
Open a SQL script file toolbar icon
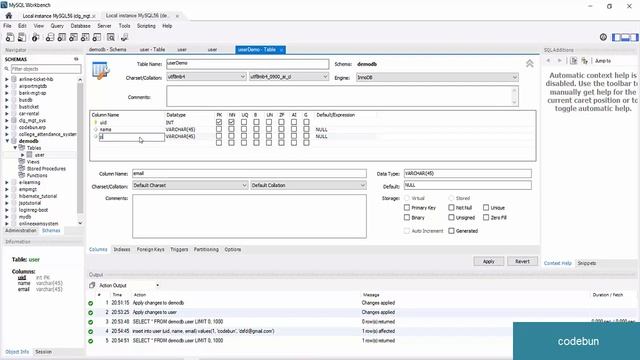[22, 38]
